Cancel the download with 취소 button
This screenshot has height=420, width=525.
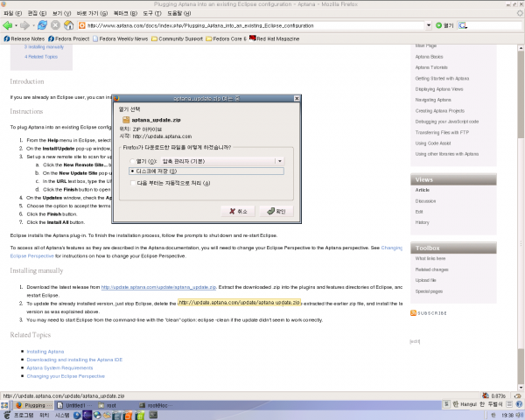coord(238,211)
